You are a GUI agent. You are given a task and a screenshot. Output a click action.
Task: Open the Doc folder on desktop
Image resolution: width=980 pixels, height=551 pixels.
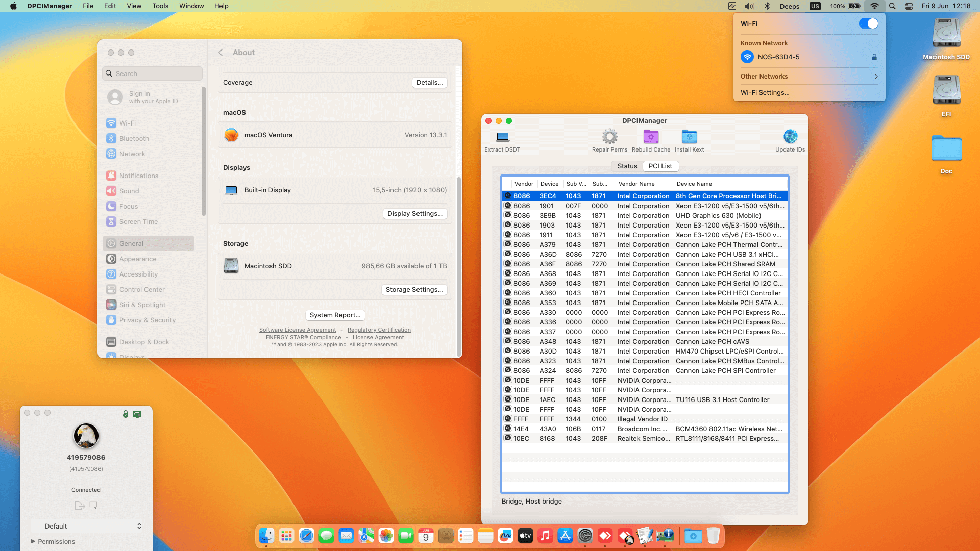pyautogui.click(x=946, y=149)
